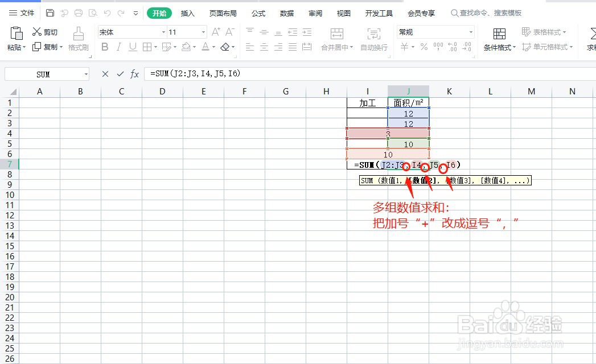Click inside the formula bar input

click(256, 74)
